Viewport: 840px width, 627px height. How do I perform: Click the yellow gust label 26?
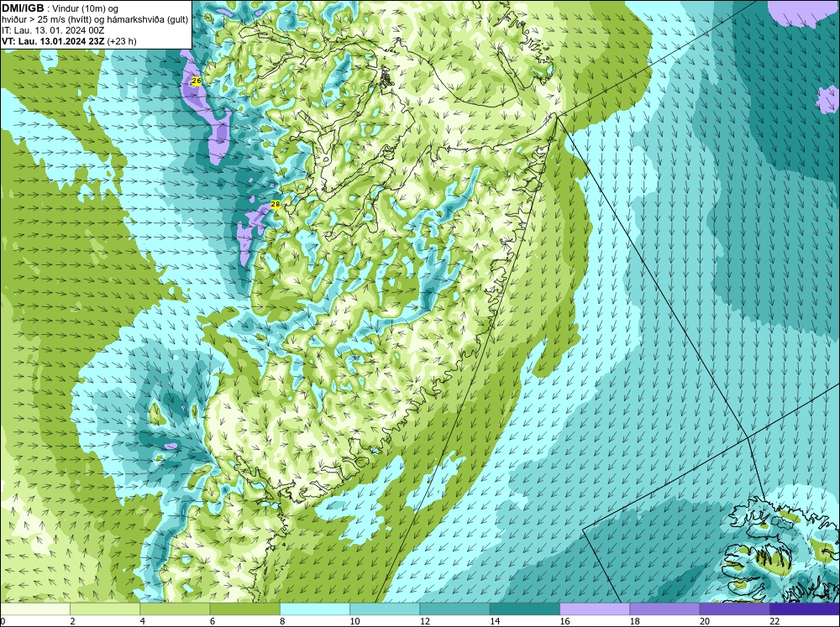[x=196, y=81]
